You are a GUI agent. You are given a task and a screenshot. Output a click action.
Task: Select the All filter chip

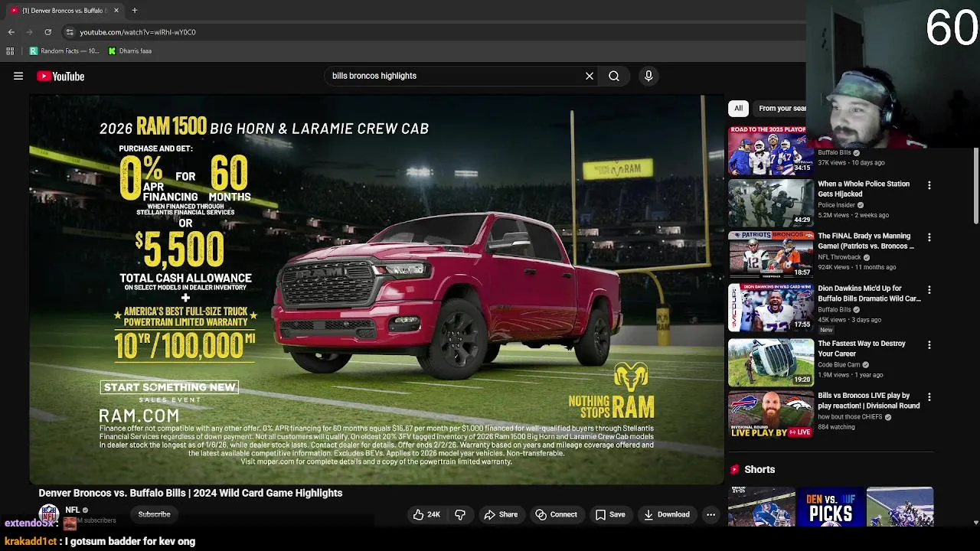click(x=738, y=108)
